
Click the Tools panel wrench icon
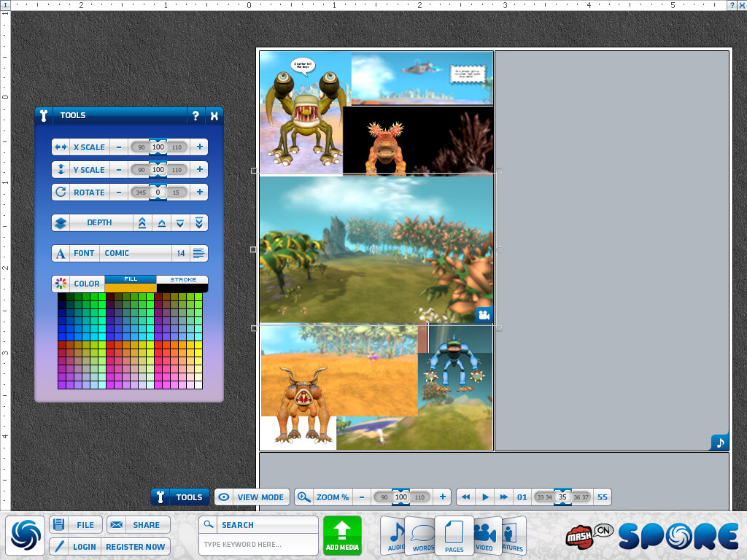click(x=44, y=115)
